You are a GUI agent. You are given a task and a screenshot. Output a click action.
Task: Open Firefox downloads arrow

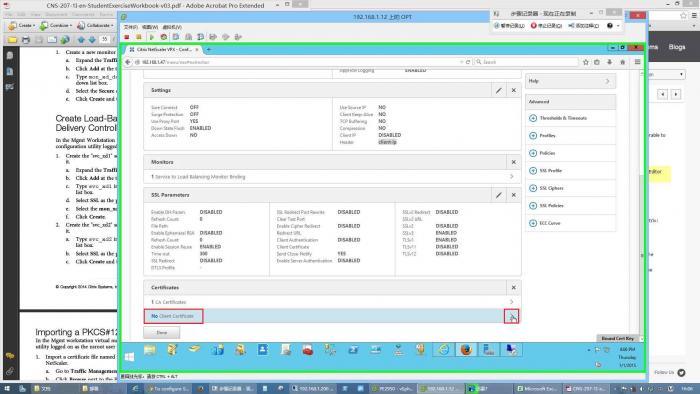coord(609,62)
